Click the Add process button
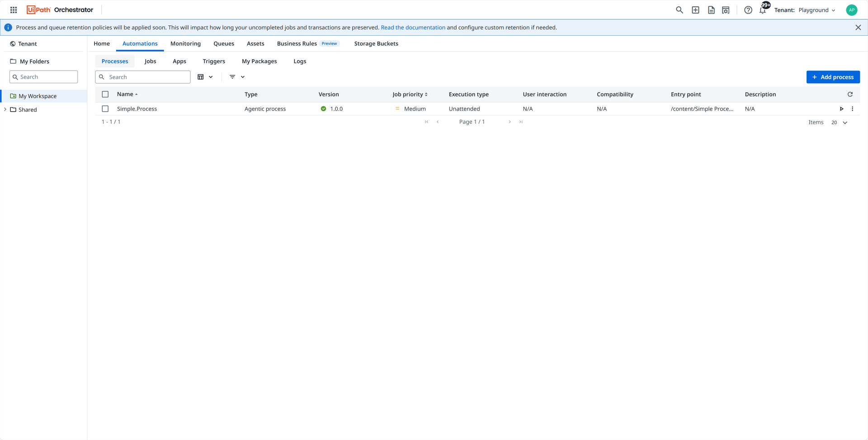868x440 pixels. point(833,77)
